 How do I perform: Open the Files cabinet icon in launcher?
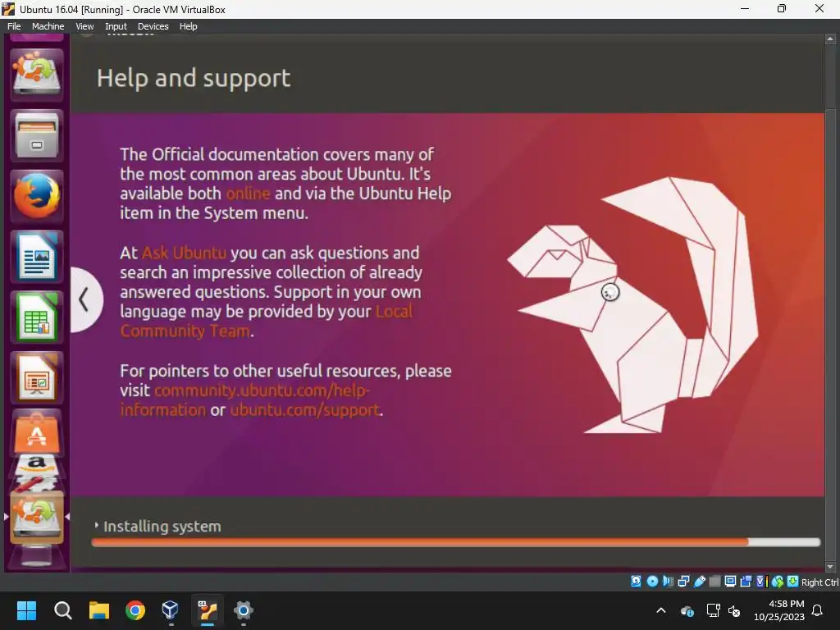tap(36, 135)
